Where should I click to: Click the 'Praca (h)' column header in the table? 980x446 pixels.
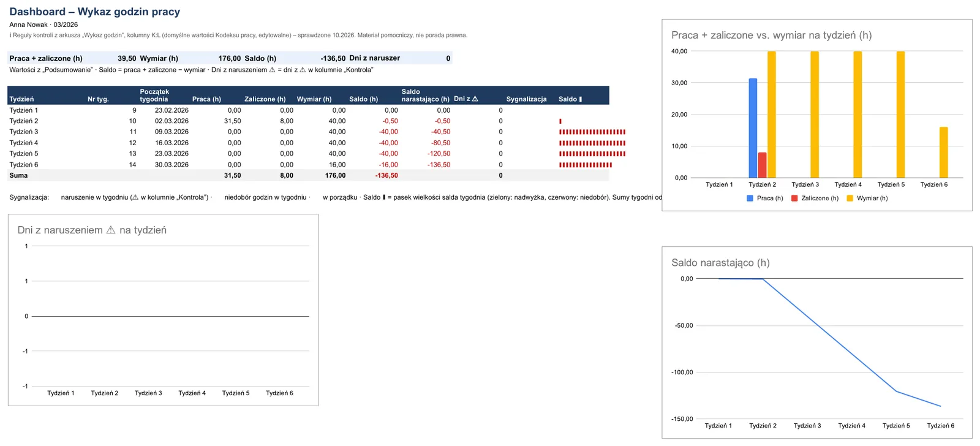click(x=206, y=99)
